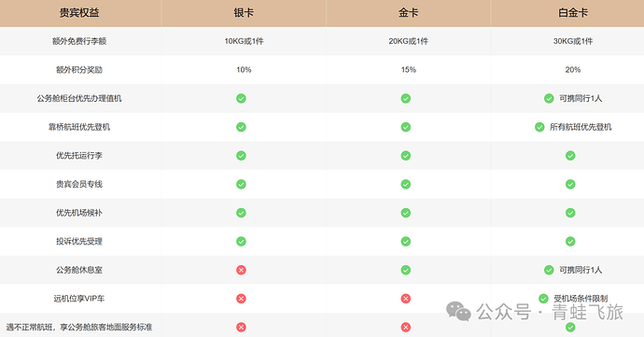Click the 15% 额外积分奖励 value
The image size is (644, 337).
pos(409,70)
